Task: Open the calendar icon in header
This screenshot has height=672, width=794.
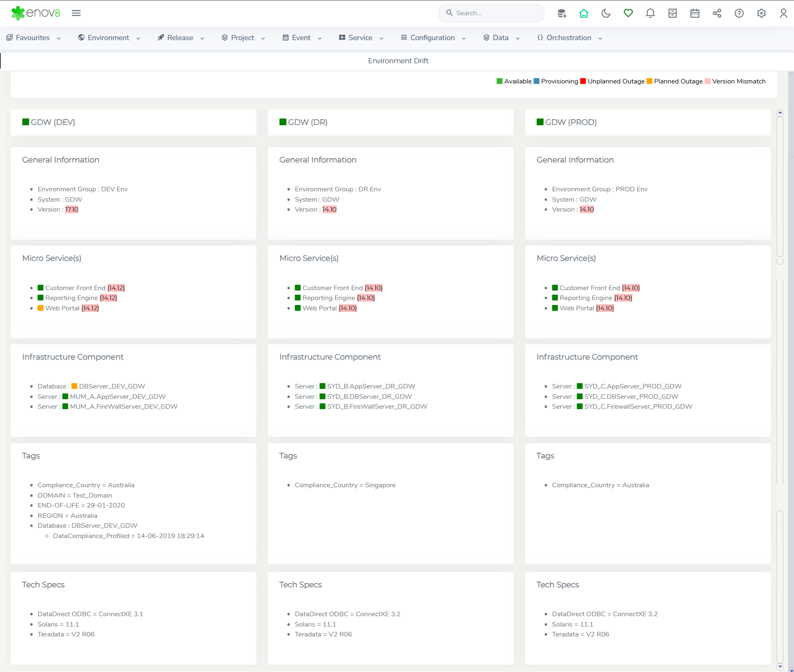Action: [x=695, y=13]
